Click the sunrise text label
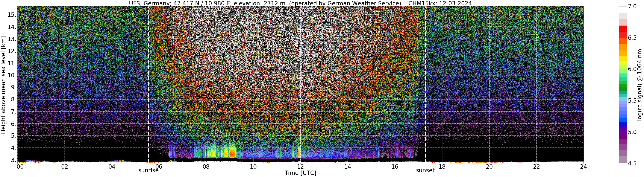 tap(148, 171)
